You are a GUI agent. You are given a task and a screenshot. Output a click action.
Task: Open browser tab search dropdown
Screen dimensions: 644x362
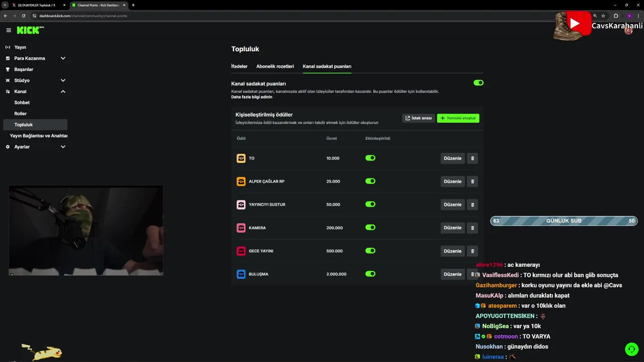(x=5, y=5)
